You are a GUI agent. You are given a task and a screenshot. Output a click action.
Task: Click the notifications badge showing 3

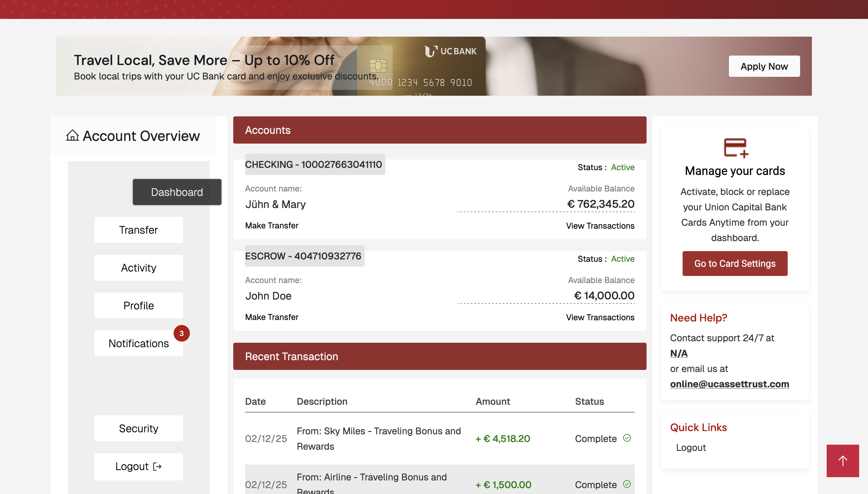pyautogui.click(x=181, y=333)
